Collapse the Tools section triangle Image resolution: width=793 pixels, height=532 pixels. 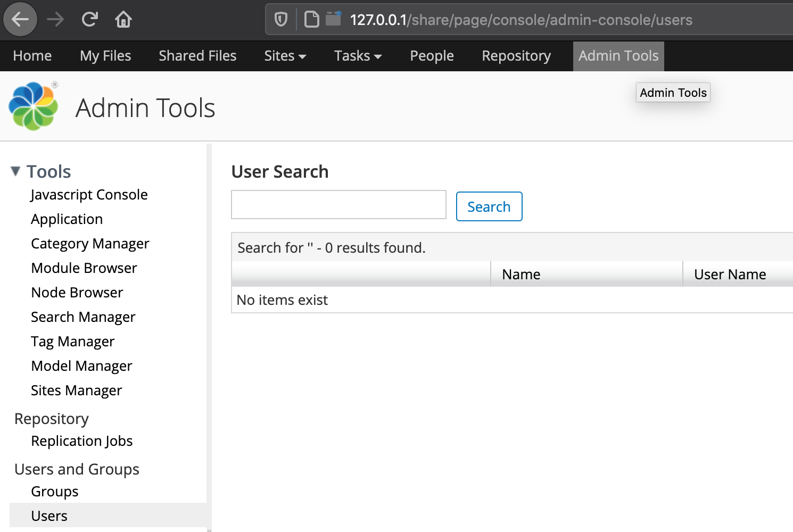pyautogui.click(x=15, y=171)
